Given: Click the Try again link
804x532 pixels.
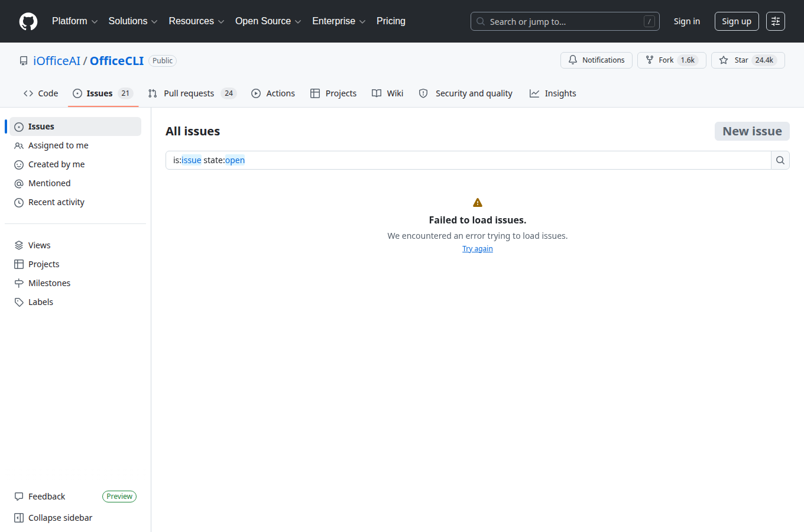Looking at the screenshot, I should 478,249.
